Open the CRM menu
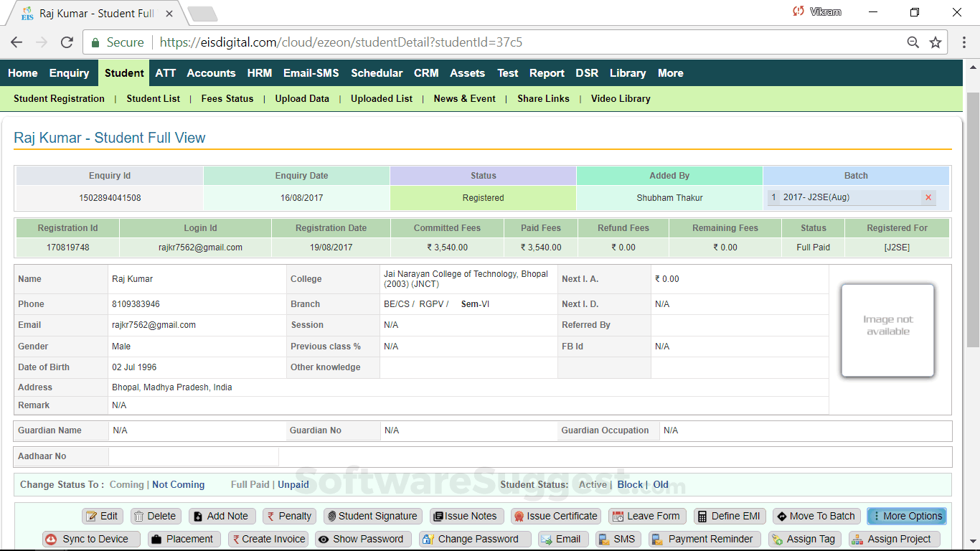This screenshot has height=551, width=980. click(426, 73)
